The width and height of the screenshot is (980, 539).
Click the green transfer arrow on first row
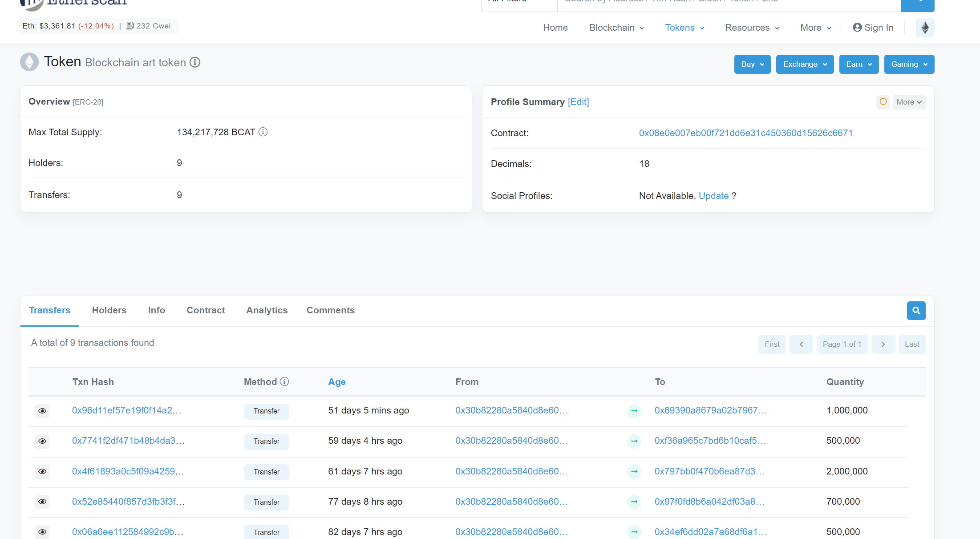coord(634,411)
